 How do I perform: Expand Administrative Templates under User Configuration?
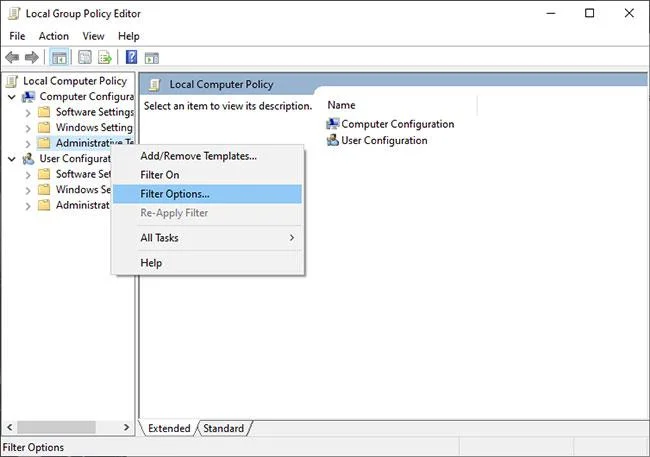(x=28, y=206)
